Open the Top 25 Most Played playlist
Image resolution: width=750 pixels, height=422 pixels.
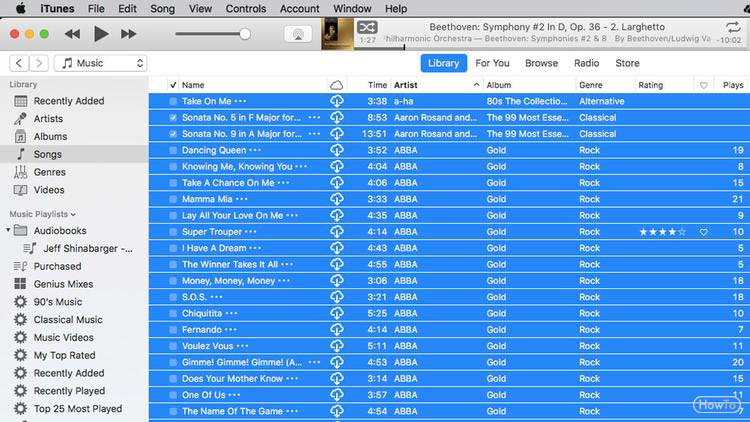coord(78,409)
